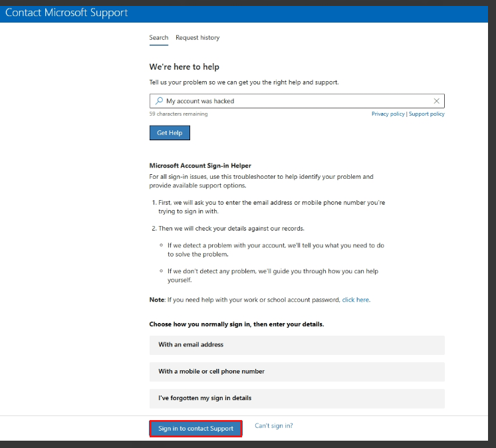496x448 pixels.
Task: Open the Support policy link
Action: pyautogui.click(x=426, y=114)
